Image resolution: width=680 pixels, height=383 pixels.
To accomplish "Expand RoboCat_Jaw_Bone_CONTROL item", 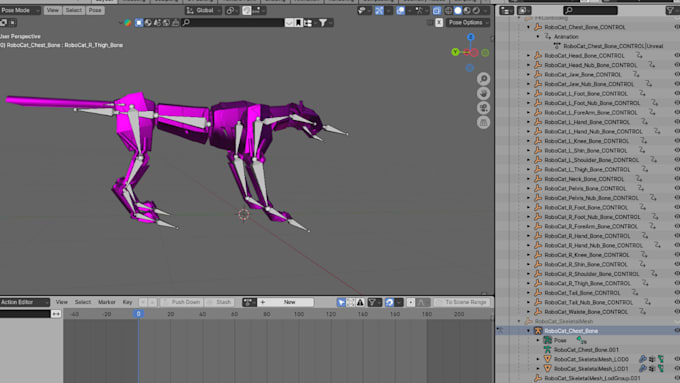I will point(529,75).
